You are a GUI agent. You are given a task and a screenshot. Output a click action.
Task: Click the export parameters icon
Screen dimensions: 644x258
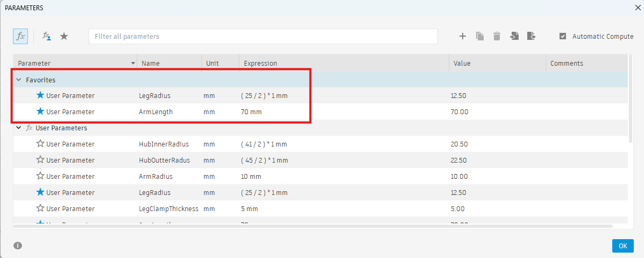532,36
